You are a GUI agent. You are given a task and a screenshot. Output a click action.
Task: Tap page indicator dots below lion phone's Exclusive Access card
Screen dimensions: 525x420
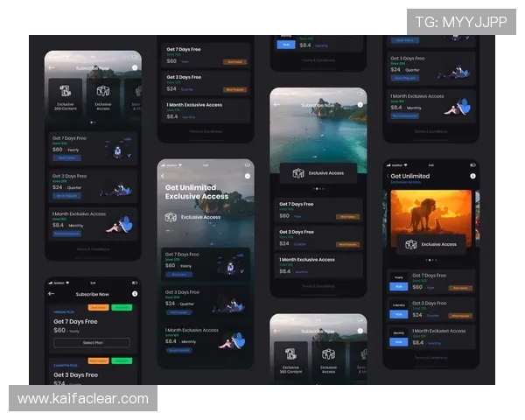tap(430, 260)
